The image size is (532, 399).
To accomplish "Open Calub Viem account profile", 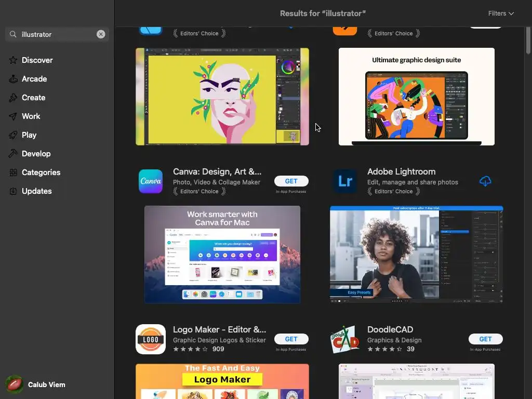I will (36, 384).
